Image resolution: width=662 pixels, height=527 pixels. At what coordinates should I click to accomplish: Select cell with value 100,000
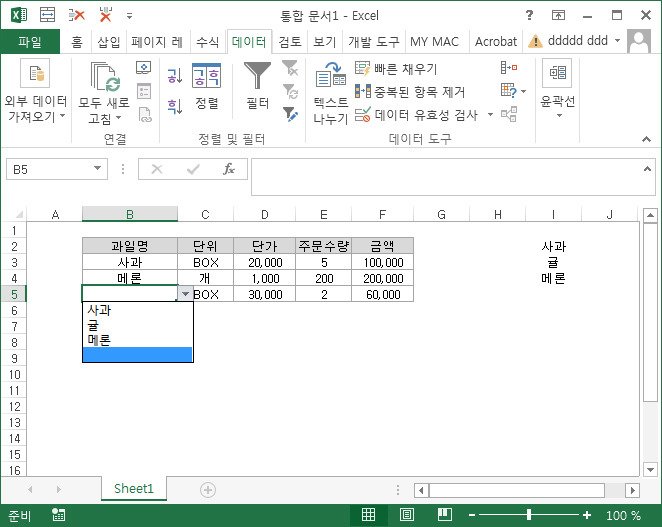click(383, 262)
